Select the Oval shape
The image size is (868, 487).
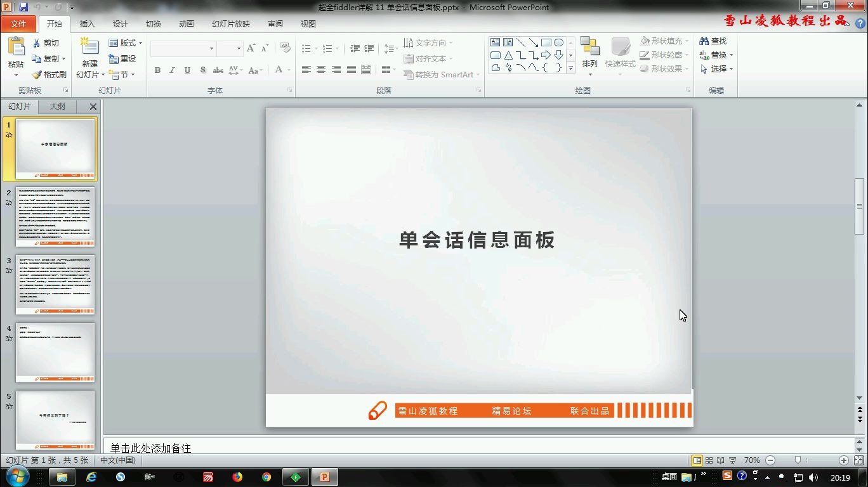click(558, 42)
